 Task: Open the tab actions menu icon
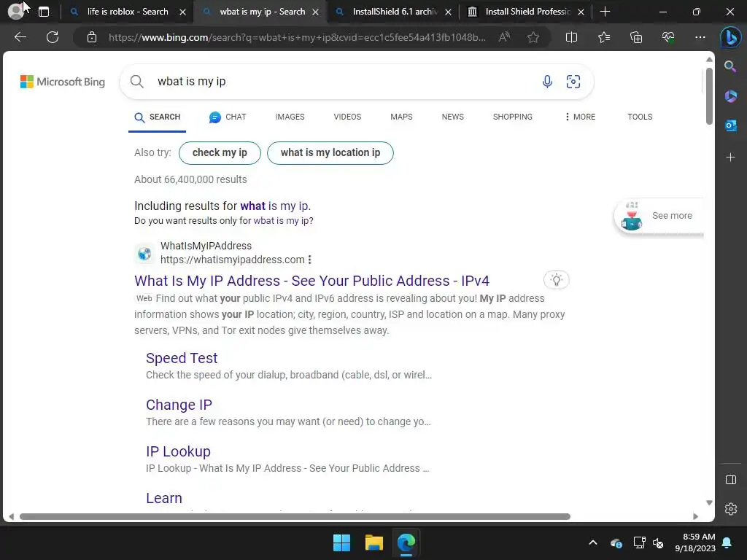[44, 12]
